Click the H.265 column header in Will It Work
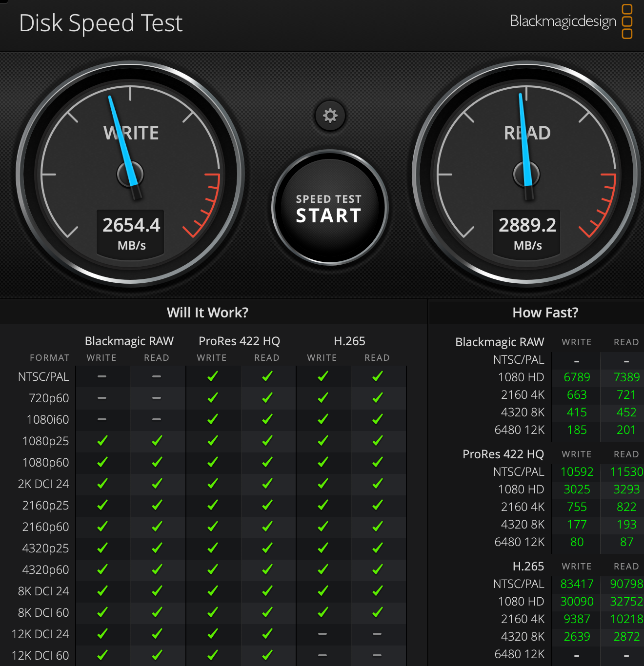This screenshot has width=644, height=666. [349, 341]
